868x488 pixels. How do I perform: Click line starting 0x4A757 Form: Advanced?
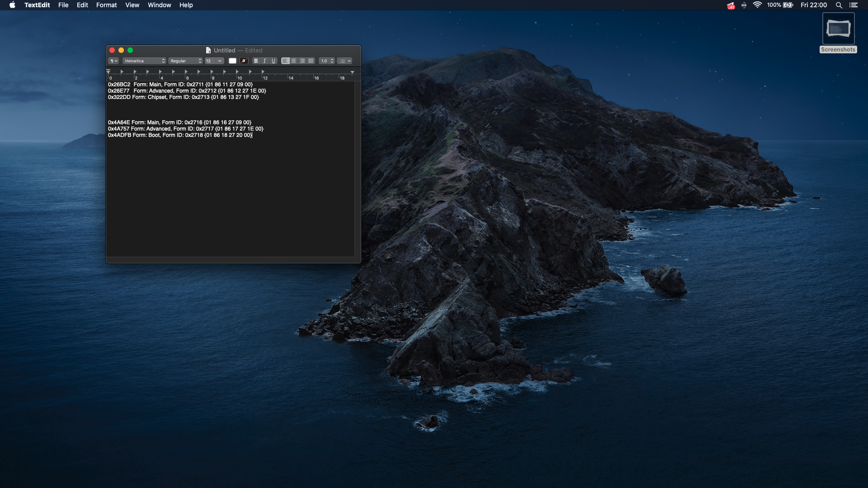186,129
